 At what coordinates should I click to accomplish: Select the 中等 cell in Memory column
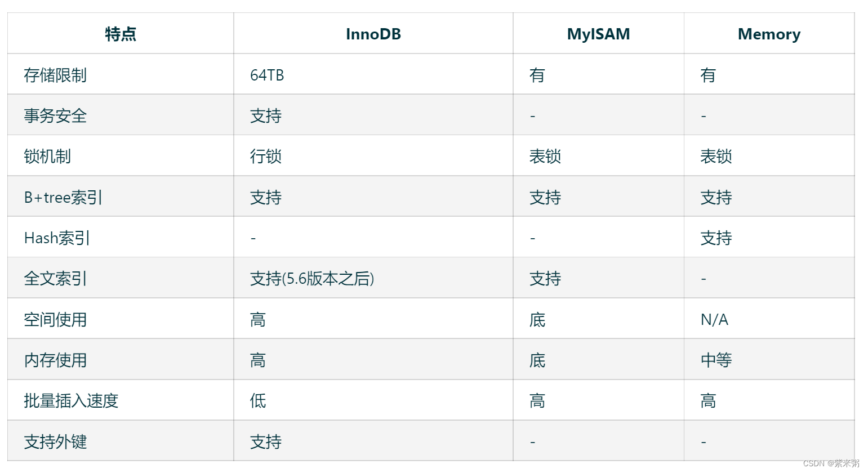[716, 360]
